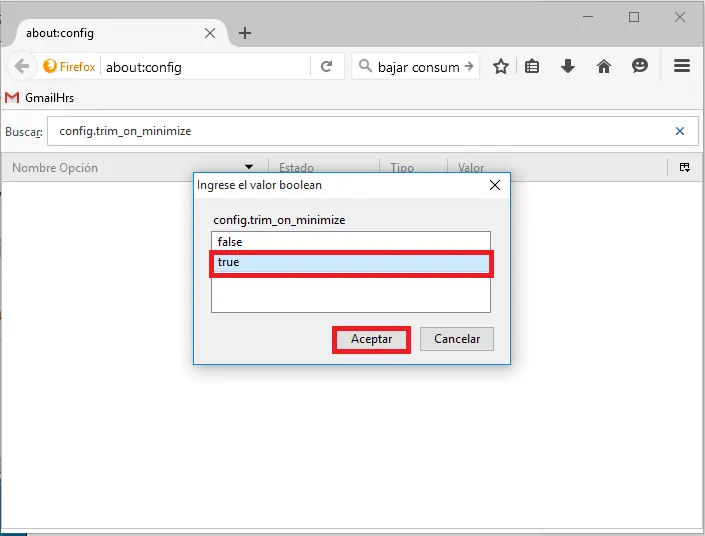Maximize the Firefox window
The image size is (705, 536).
634,17
